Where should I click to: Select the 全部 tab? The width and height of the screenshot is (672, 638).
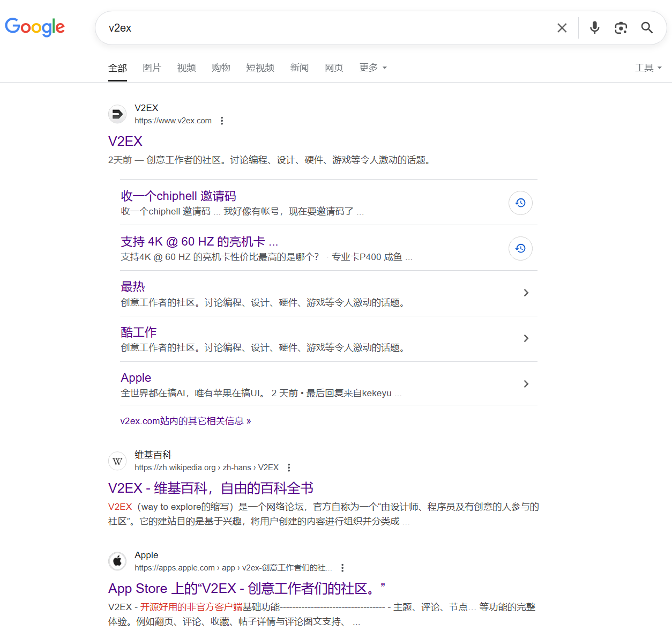(117, 68)
